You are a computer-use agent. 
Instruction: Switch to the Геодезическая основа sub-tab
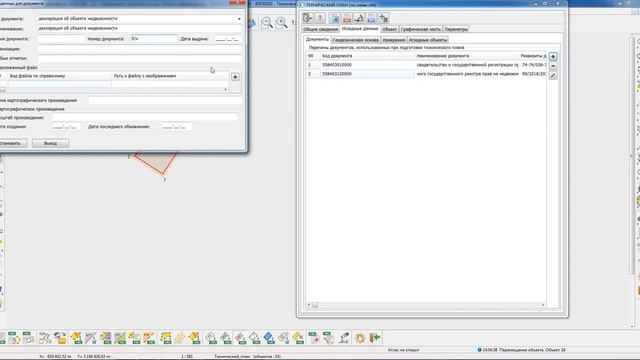356,40
